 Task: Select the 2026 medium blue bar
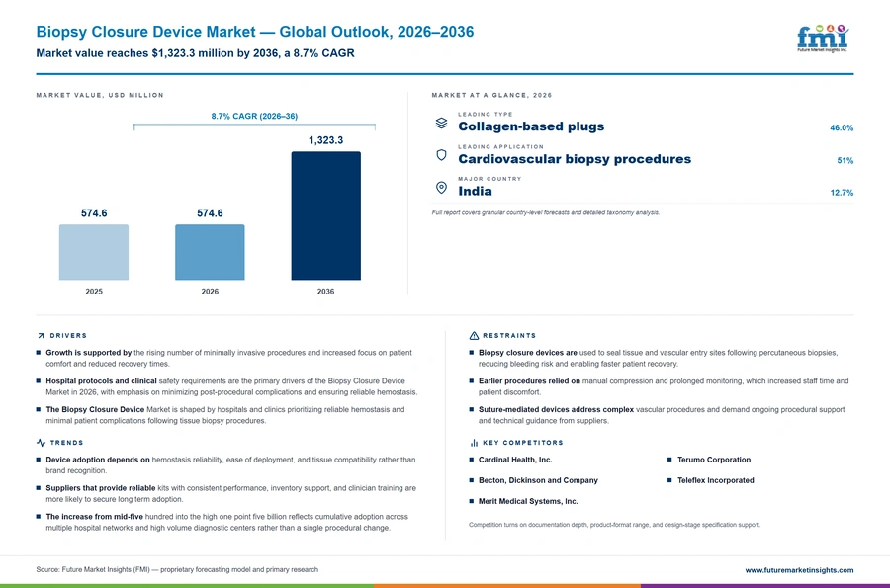tap(210, 252)
